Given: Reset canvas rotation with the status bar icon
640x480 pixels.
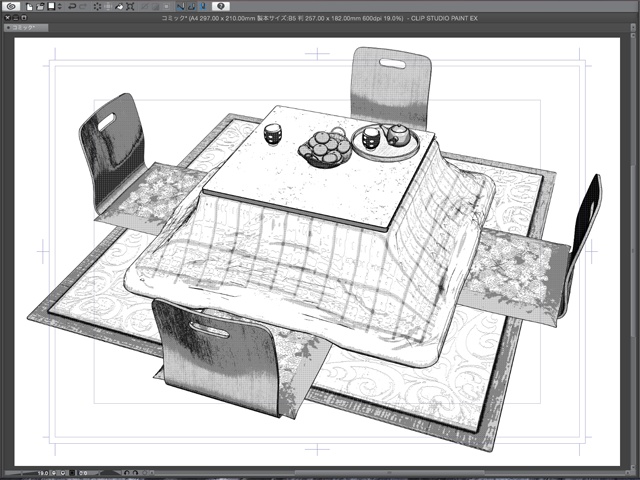Looking at the screenshot, I should click(144, 473).
